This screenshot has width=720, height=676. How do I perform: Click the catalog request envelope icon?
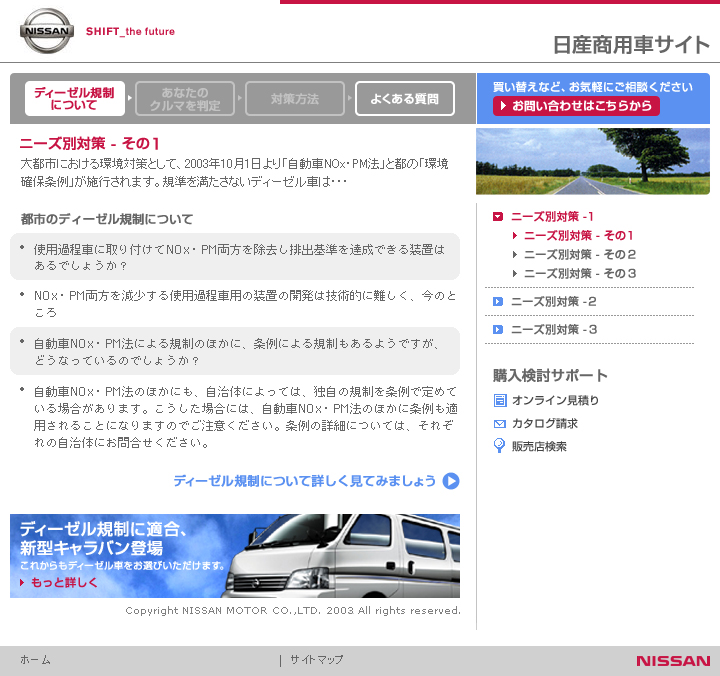[500, 424]
